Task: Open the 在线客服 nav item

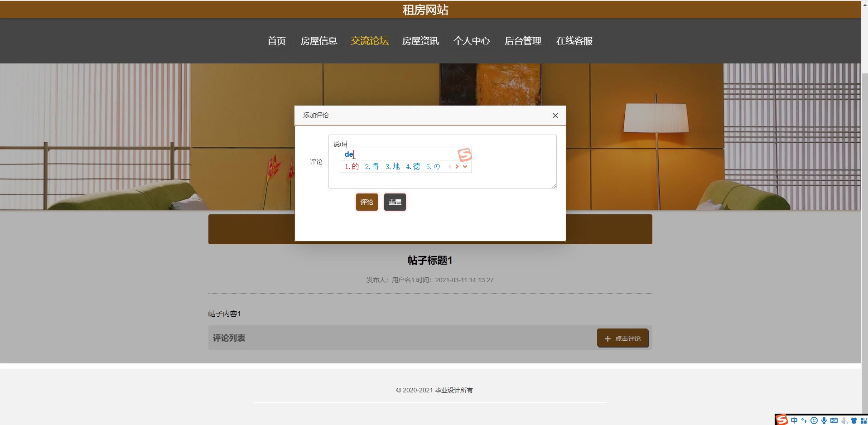Action: coord(574,41)
